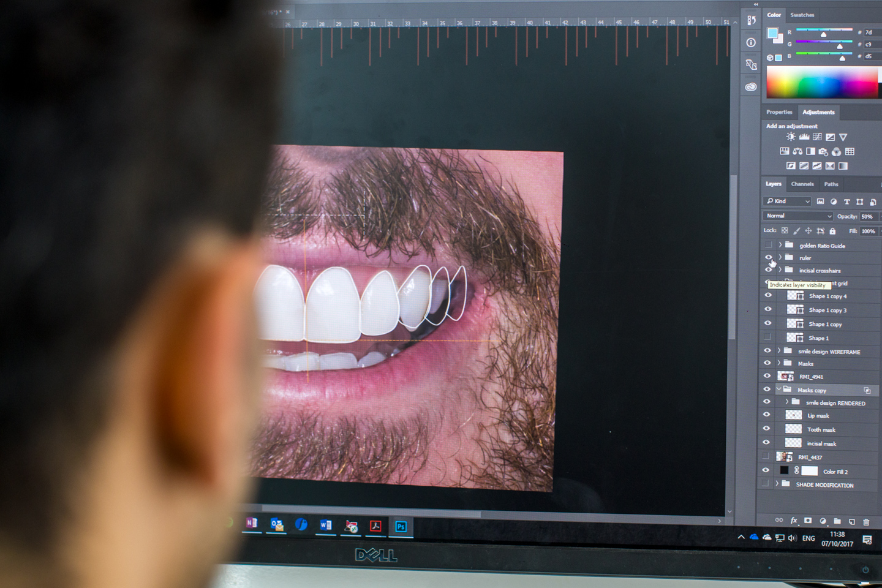Image resolution: width=882 pixels, height=588 pixels.
Task: Add a Hue/Saturation adjustment
Action: click(785, 151)
